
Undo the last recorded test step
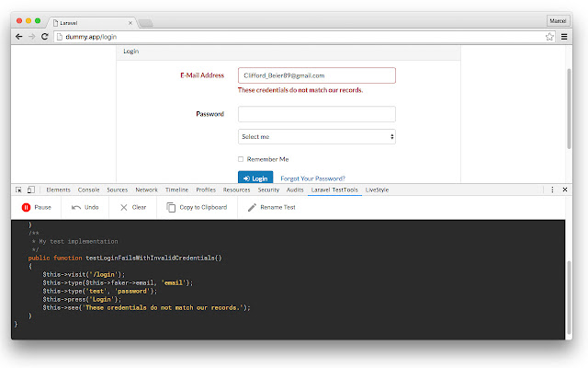pyautogui.click(x=77, y=208)
